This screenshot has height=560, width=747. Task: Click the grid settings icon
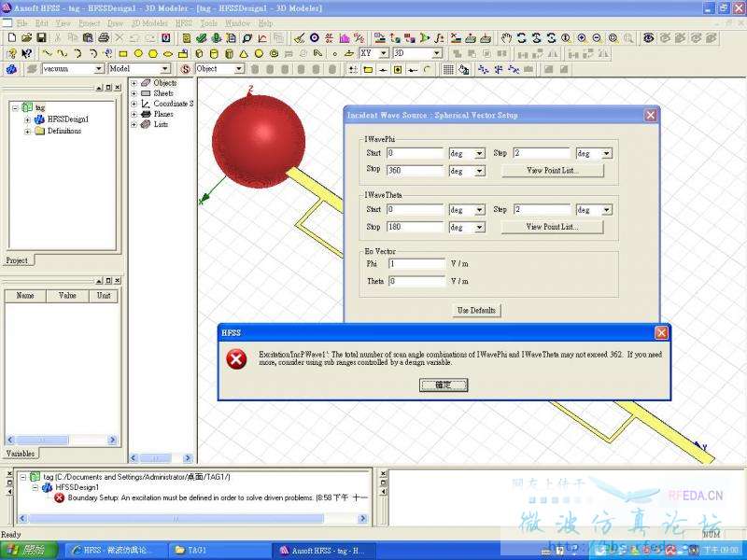pyautogui.click(x=448, y=69)
